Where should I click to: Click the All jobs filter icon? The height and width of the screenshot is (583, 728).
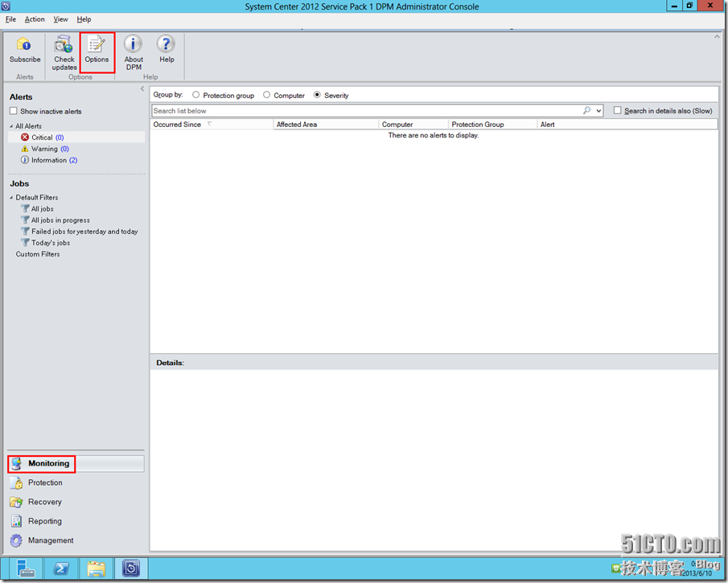tap(25, 209)
